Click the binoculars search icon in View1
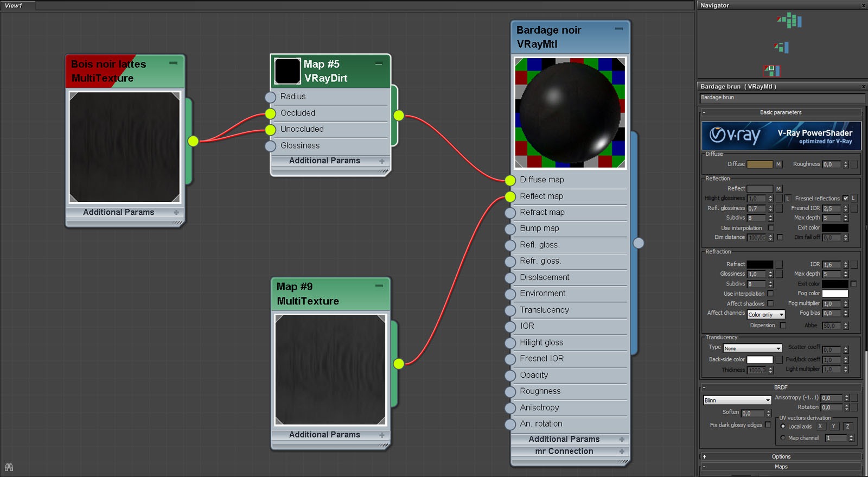Viewport: 868px width, 477px height. point(9,467)
